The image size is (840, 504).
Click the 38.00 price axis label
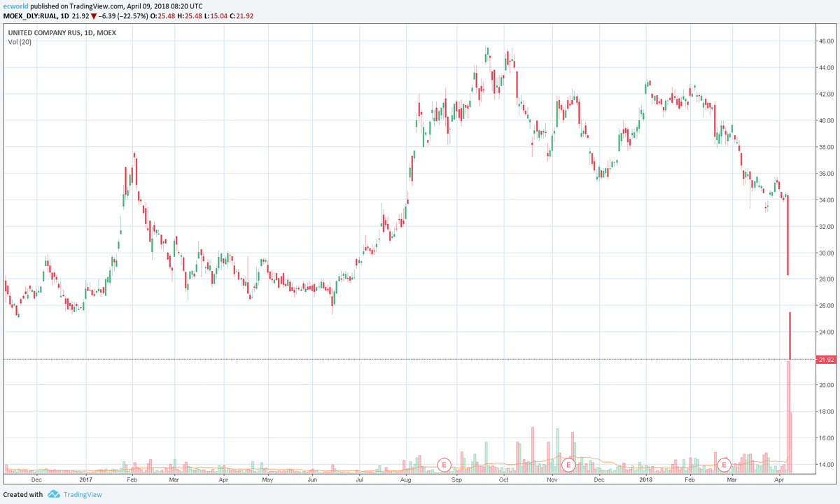pyautogui.click(x=826, y=148)
